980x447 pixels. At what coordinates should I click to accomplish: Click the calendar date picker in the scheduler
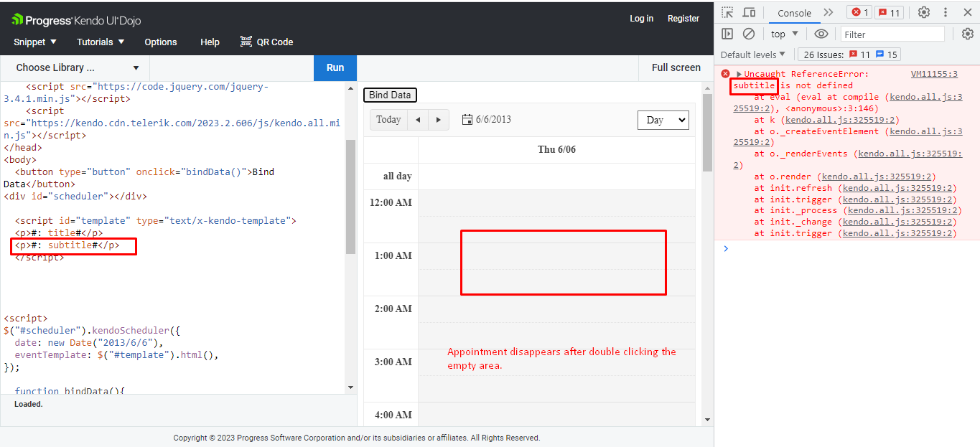(x=467, y=120)
